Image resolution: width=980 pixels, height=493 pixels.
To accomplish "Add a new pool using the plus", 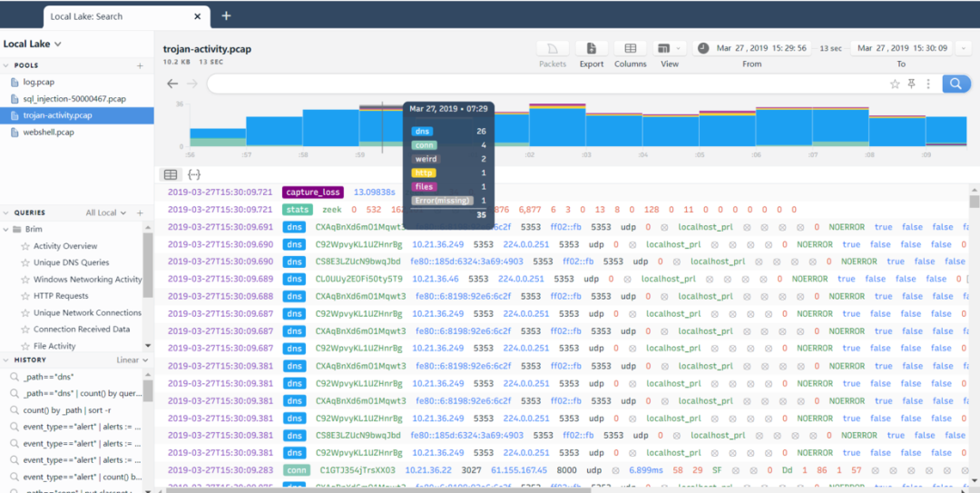I will [140, 65].
